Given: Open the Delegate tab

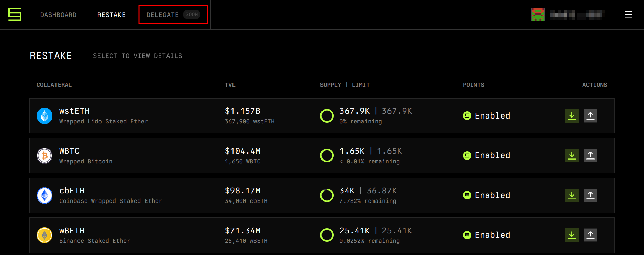Looking at the screenshot, I should (x=173, y=15).
